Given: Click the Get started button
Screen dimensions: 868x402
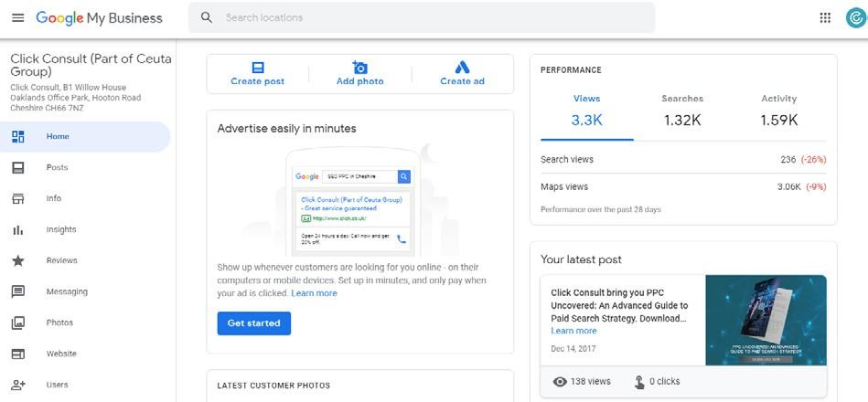Looking at the screenshot, I should coord(254,323).
